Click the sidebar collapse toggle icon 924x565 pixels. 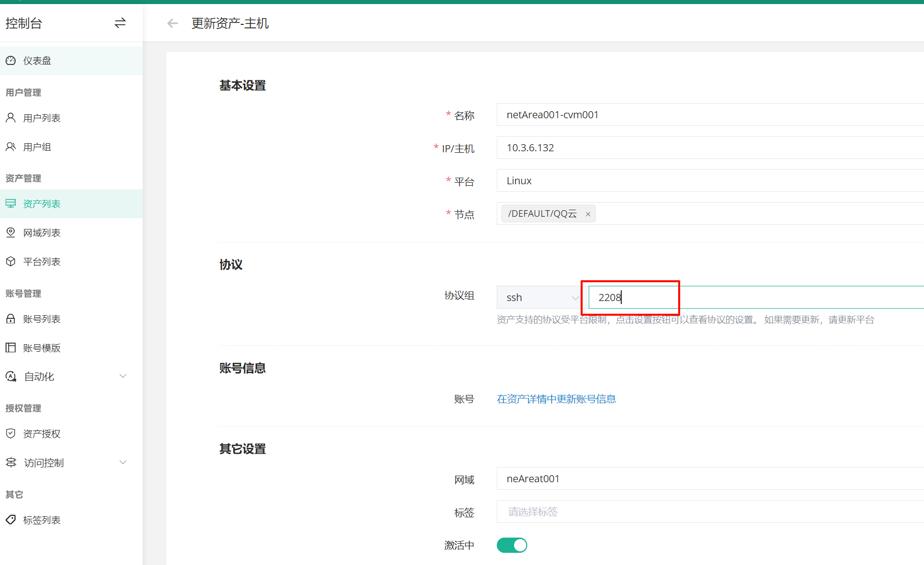coord(120,23)
